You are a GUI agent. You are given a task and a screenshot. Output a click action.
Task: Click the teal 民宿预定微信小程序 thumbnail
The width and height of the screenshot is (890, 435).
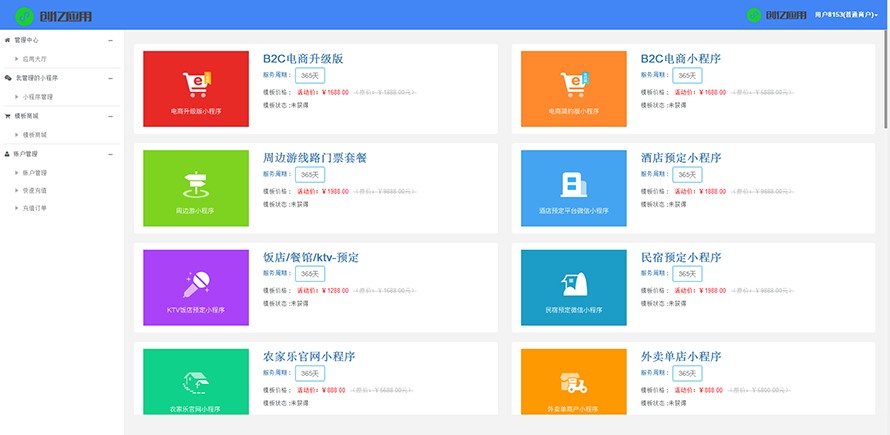574,287
